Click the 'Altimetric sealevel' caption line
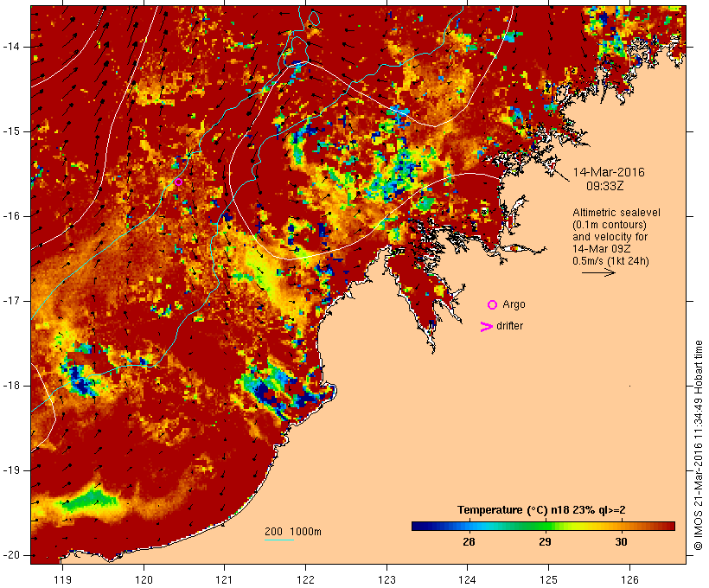The width and height of the screenshot is (709, 588). 616,213
